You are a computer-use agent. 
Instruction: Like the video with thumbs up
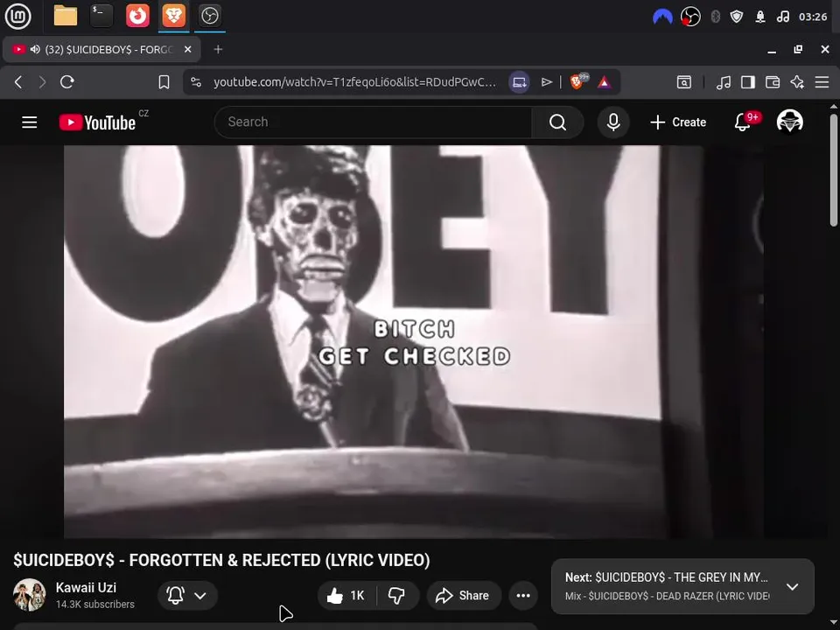click(x=346, y=596)
